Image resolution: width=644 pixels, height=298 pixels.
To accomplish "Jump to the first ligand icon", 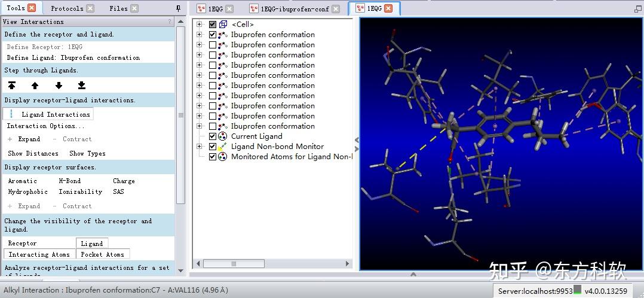I will pos(12,85).
